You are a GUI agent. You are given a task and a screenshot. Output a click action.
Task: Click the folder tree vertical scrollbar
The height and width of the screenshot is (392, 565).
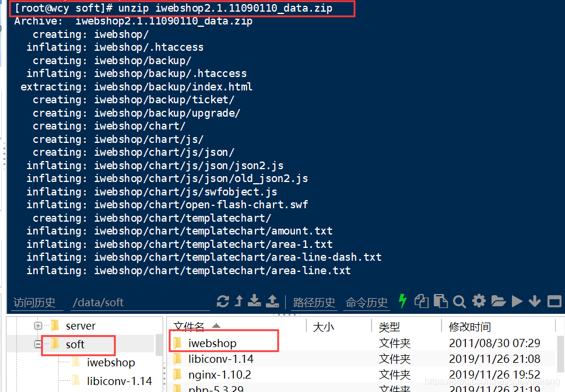(x=159, y=344)
